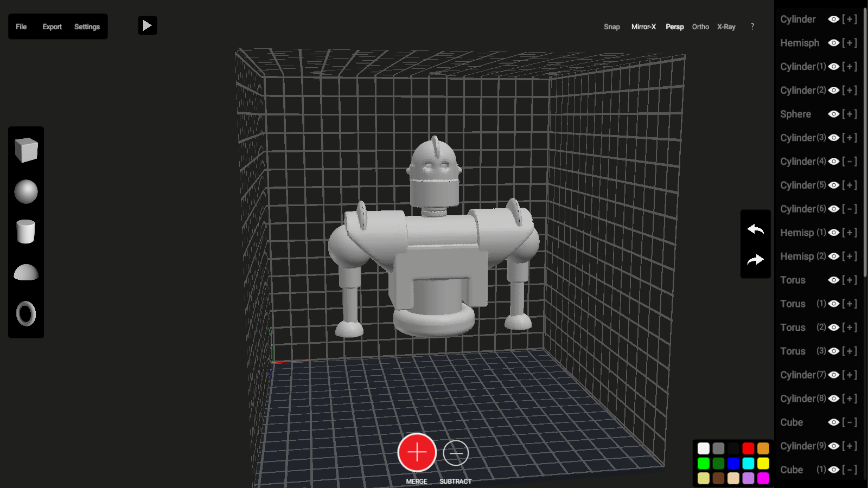Add a hemisphere primitive shape
This screenshot has height=488, width=868.
click(x=26, y=272)
